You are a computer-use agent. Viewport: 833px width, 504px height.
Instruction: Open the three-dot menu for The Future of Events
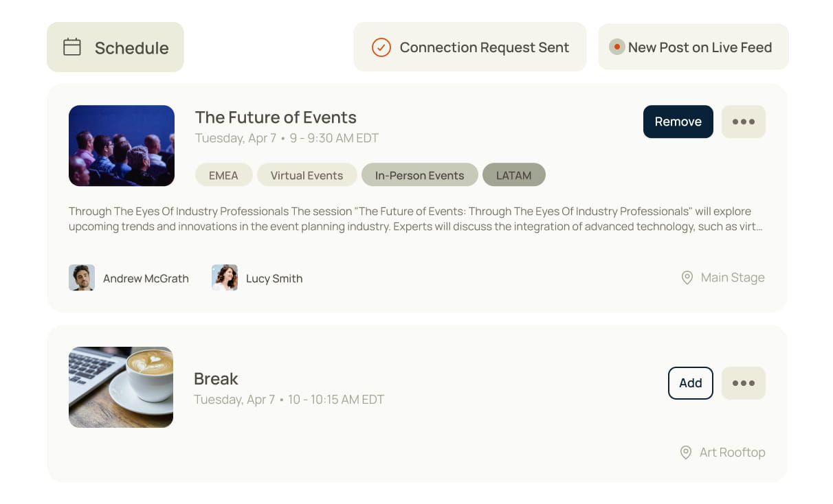(743, 122)
